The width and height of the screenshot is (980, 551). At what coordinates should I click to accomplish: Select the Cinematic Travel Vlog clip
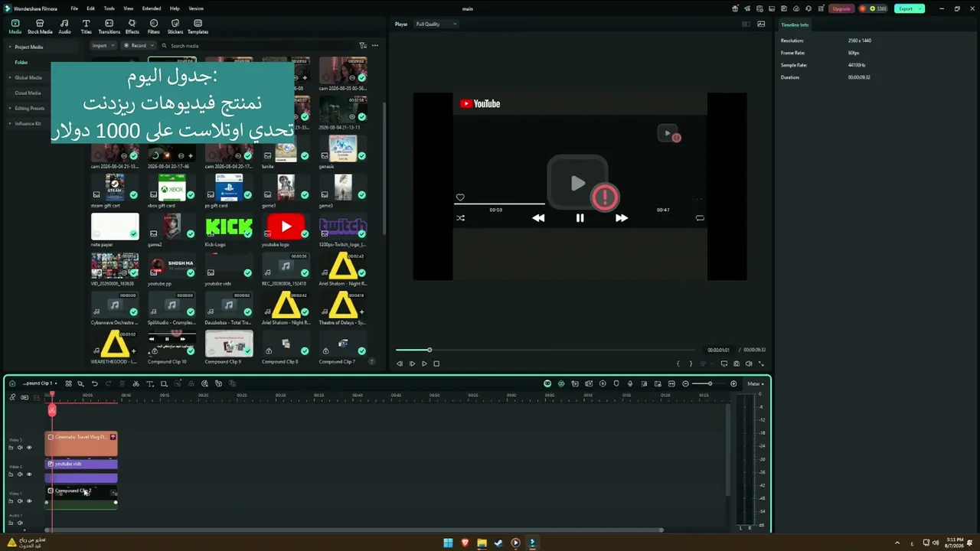pyautogui.click(x=81, y=444)
